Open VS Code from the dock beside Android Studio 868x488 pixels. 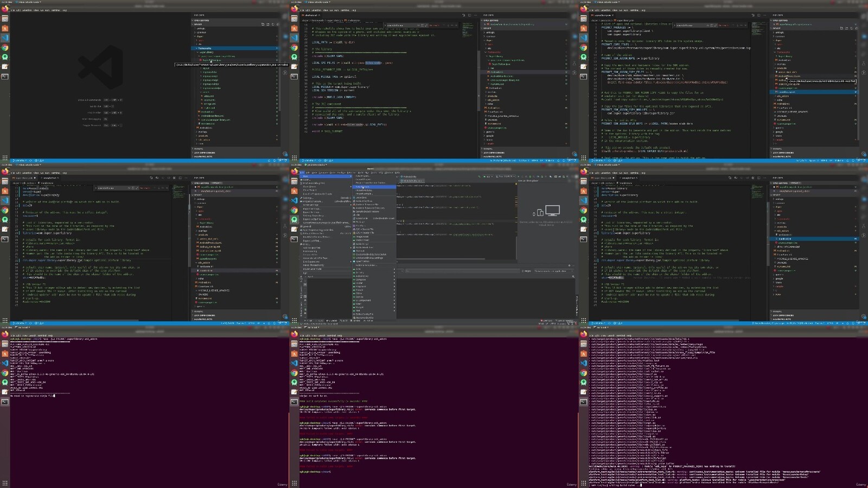pos(294,200)
